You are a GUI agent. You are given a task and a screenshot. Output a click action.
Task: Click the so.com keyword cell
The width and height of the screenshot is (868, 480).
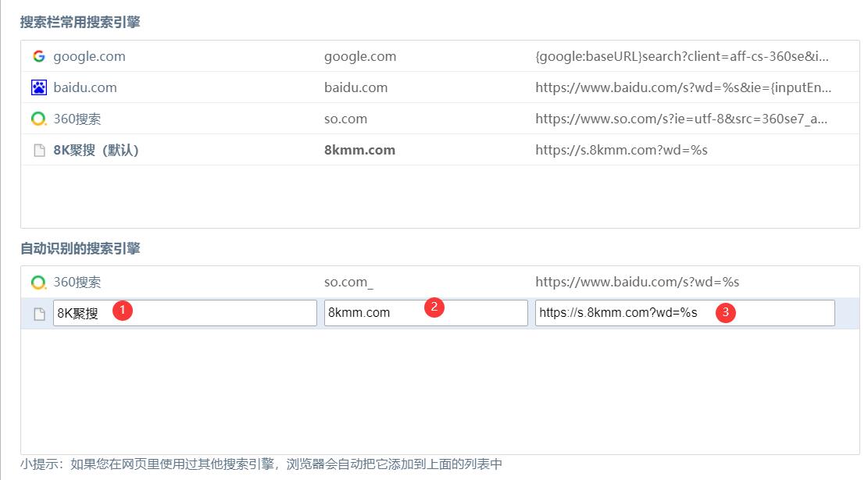(x=345, y=119)
